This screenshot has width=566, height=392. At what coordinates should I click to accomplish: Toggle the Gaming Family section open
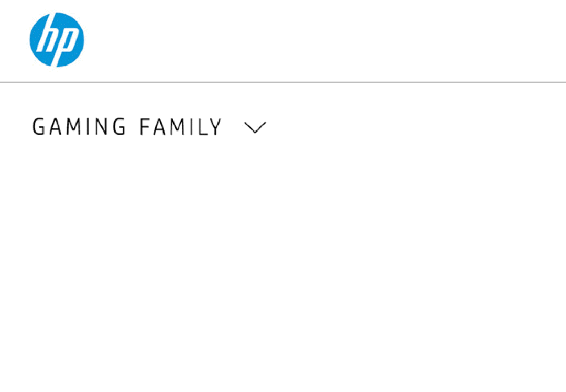(255, 127)
